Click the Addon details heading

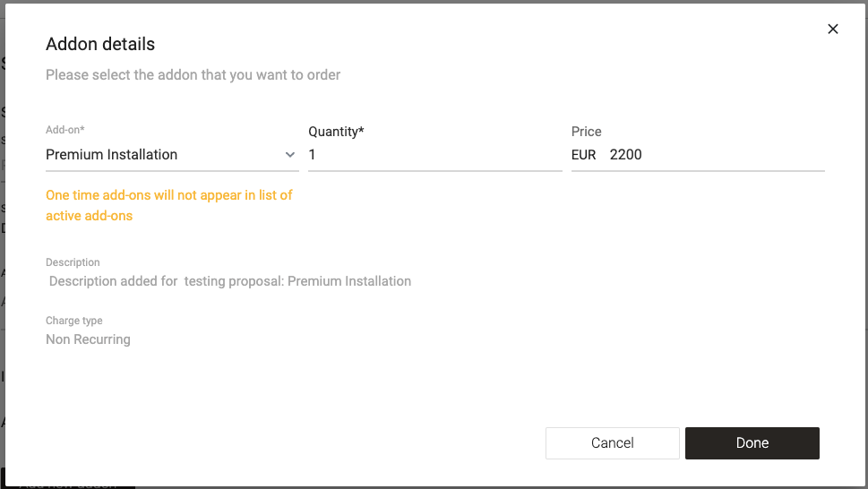[x=100, y=44]
